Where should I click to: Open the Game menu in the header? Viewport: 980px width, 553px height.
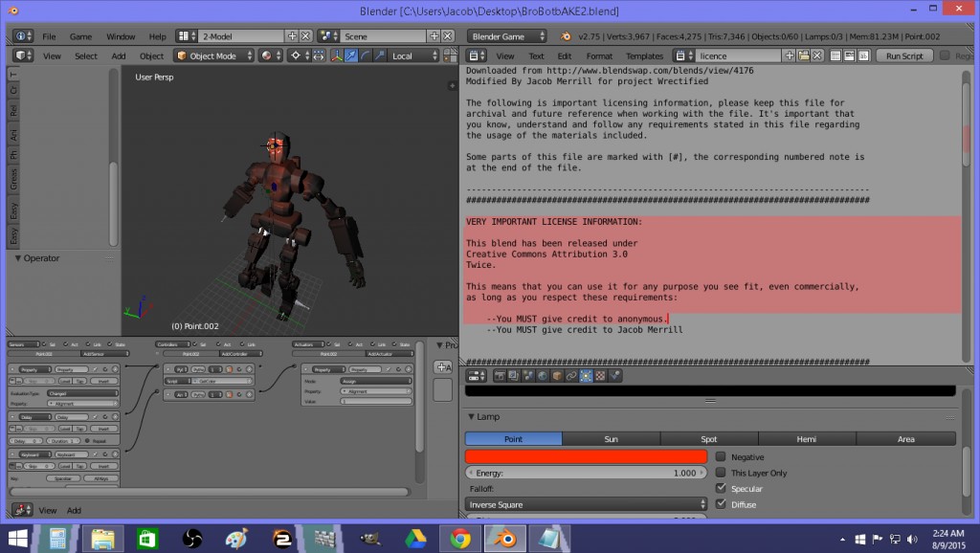82,35
